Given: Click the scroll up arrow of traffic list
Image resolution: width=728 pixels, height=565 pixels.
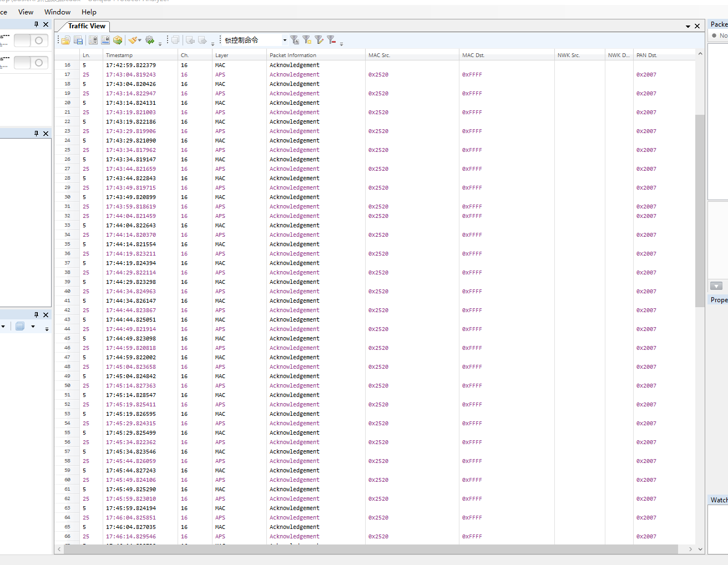Looking at the screenshot, I should click(x=700, y=54).
